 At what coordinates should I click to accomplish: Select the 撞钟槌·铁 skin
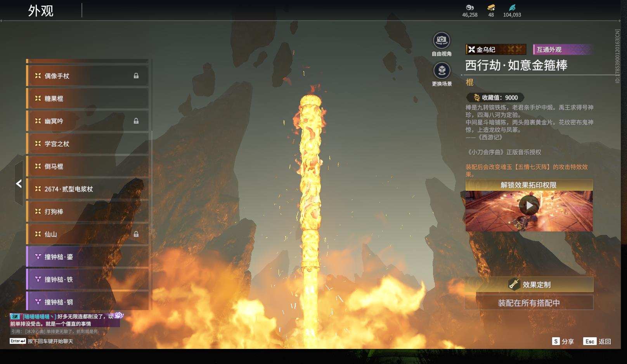tap(87, 279)
